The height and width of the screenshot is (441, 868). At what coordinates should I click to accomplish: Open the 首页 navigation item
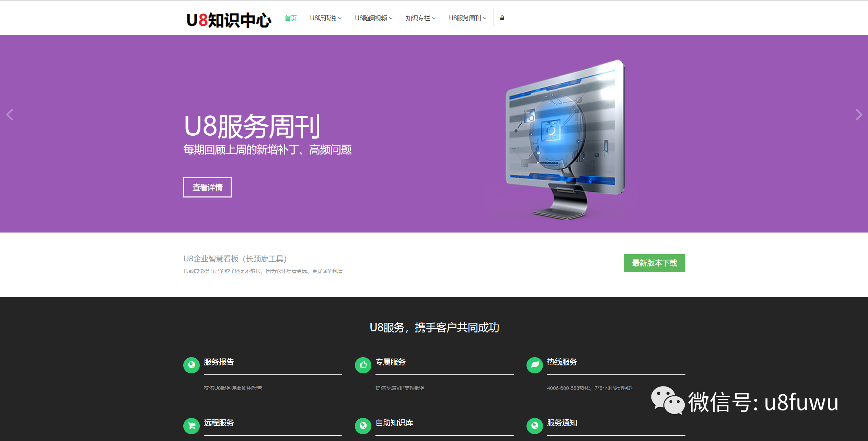tap(291, 18)
